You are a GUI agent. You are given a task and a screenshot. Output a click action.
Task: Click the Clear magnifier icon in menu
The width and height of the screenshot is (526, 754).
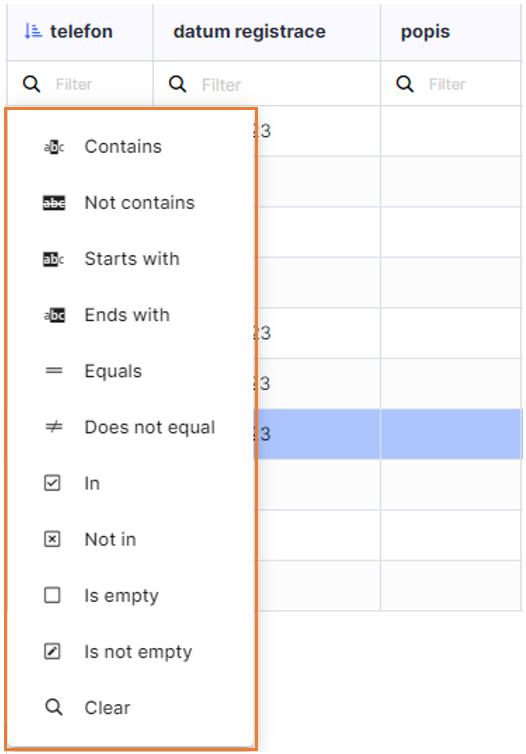tap(53, 707)
